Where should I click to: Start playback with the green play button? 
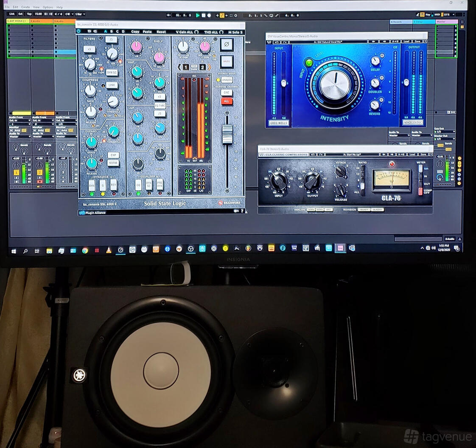pos(198,15)
